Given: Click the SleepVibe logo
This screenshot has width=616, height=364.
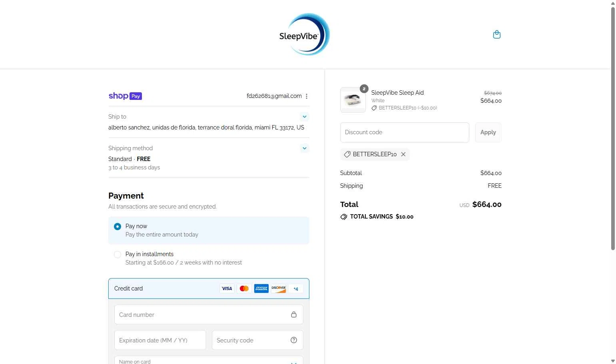Looking at the screenshot, I should pos(305,34).
